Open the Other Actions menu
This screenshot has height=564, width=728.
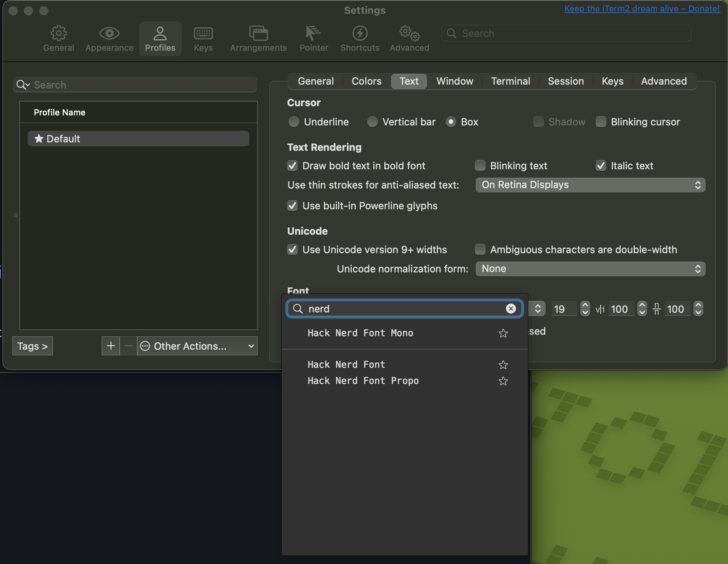197,346
